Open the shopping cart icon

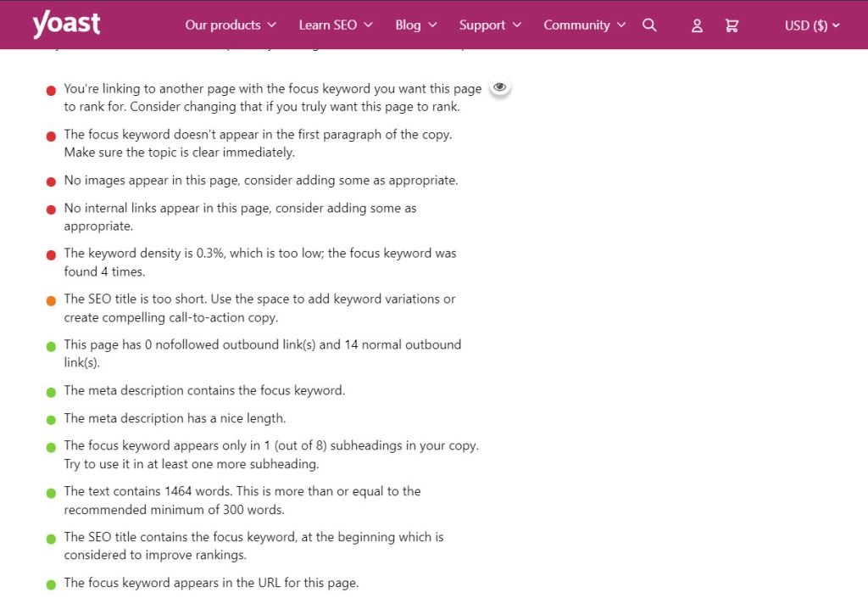pyautogui.click(x=732, y=25)
